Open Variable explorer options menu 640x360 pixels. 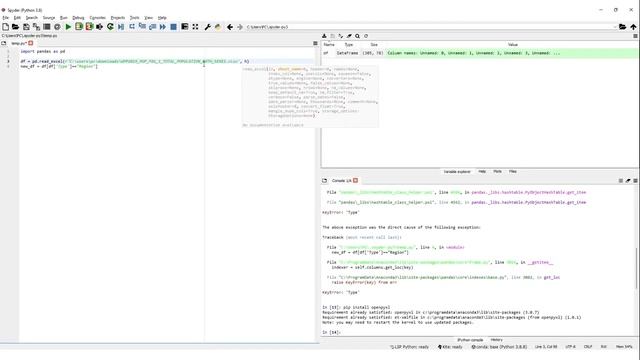point(635,36)
